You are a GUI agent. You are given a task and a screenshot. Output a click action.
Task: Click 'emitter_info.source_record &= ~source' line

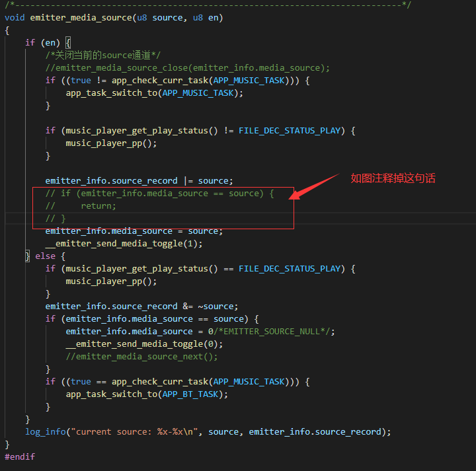[141, 307]
